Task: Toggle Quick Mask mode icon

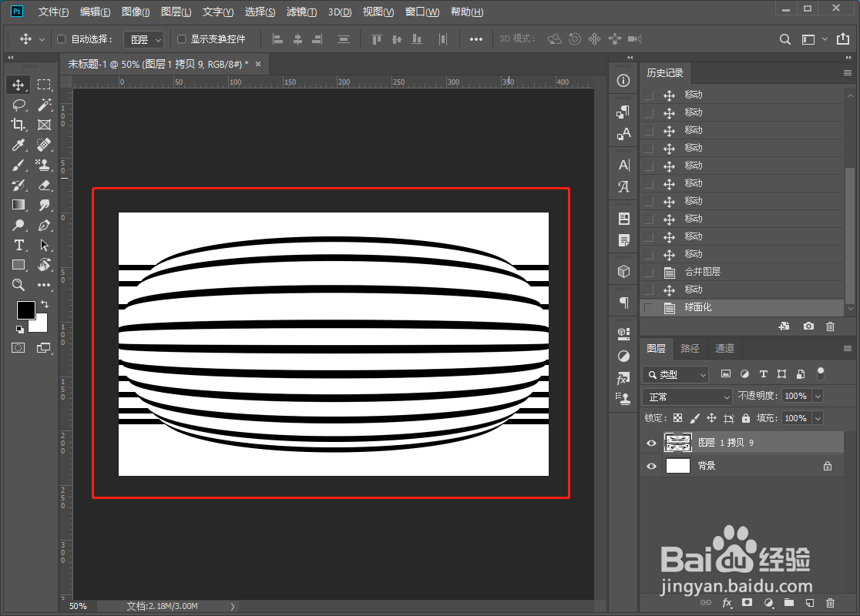Action: [18, 348]
